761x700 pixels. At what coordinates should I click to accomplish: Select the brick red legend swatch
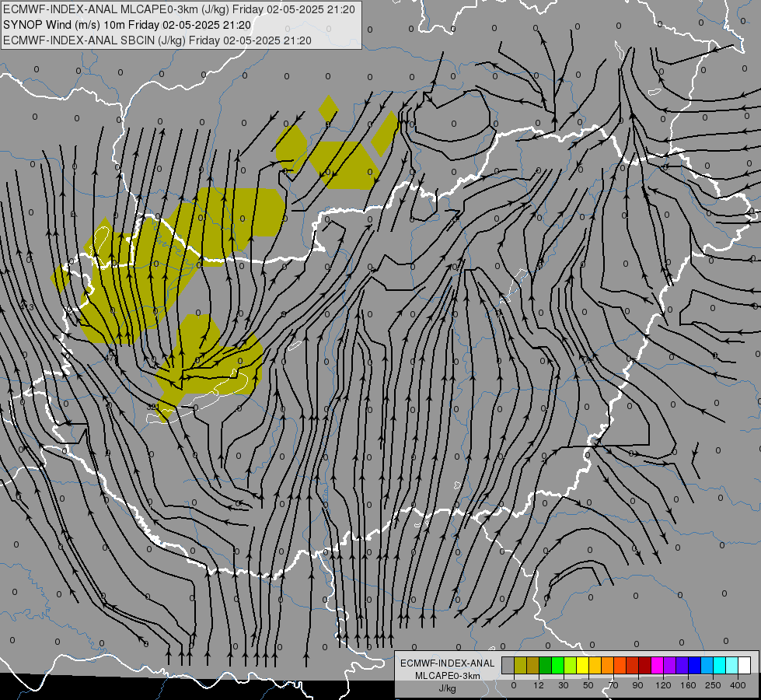pos(633,665)
